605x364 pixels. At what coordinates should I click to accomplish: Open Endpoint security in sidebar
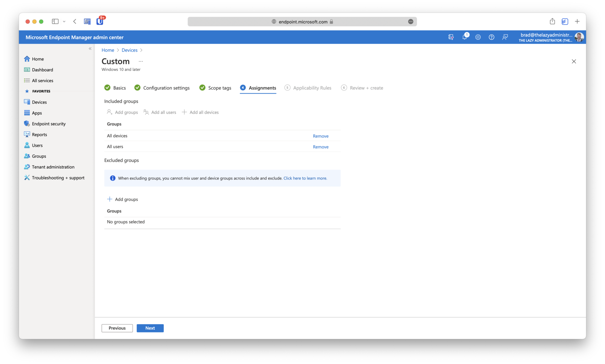[45, 124]
